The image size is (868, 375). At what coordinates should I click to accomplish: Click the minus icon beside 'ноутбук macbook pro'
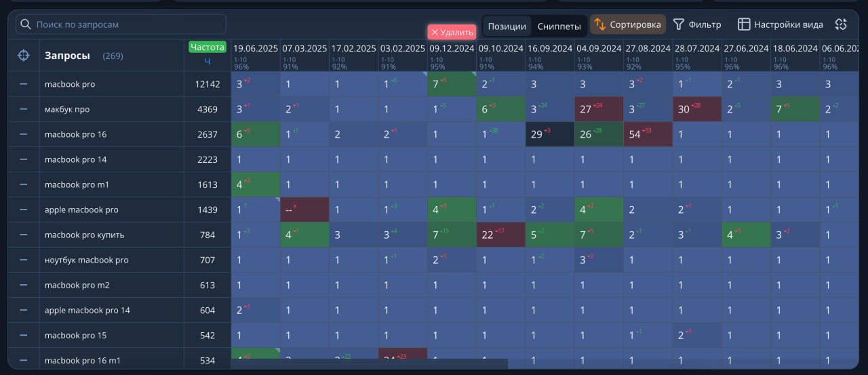pyautogui.click(x=23, y=260)
